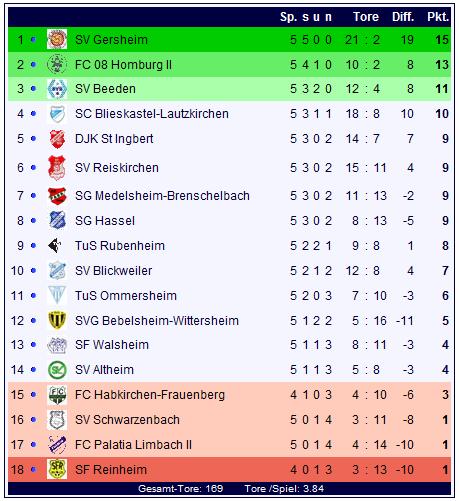Open the SG Medelsheim-Brenschelbach team link
This screenshot has height=501, width=459.
click(x=162, y=196)
